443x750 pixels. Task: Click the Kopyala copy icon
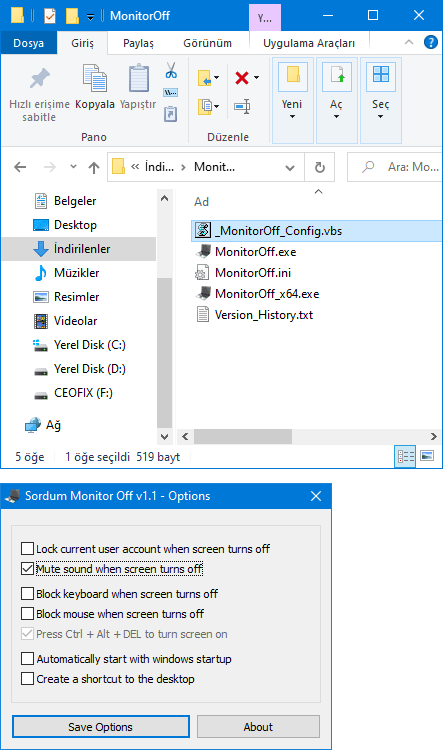(95, 78)
